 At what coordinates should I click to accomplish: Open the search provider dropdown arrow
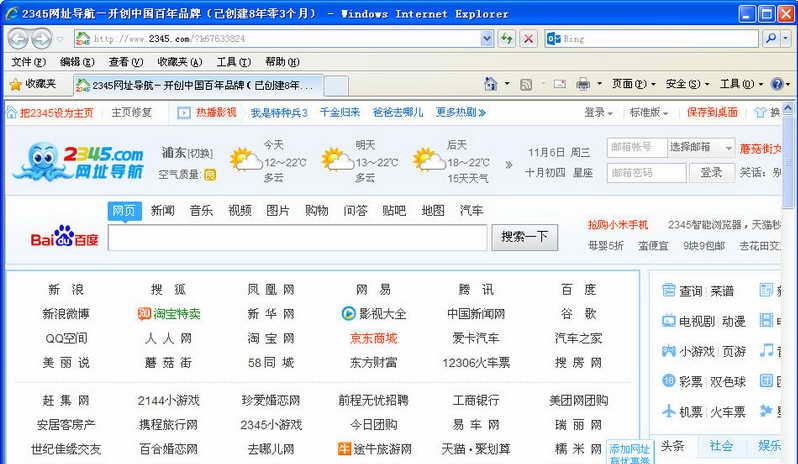pyautogui.click(x=786, y=38)
